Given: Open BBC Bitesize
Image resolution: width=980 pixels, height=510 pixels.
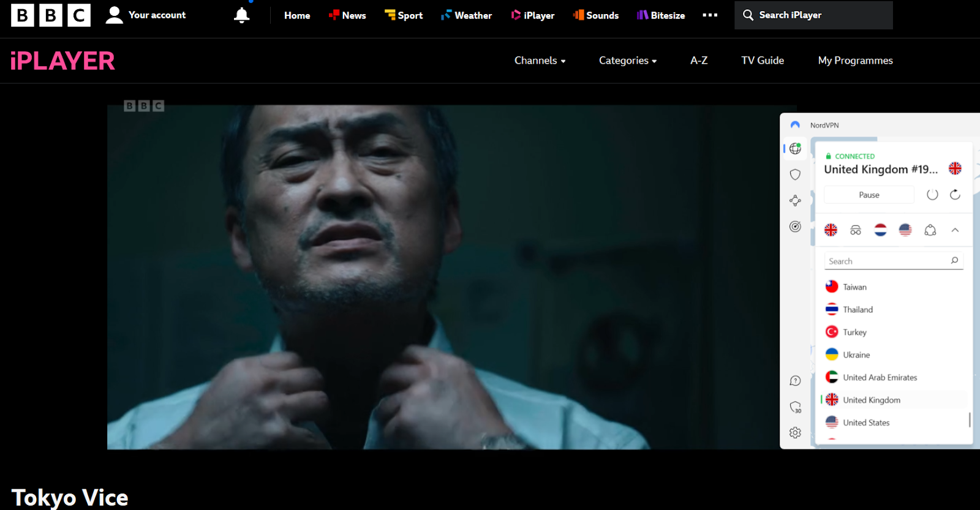Looking at the screenshot, I should pos(661,15).
